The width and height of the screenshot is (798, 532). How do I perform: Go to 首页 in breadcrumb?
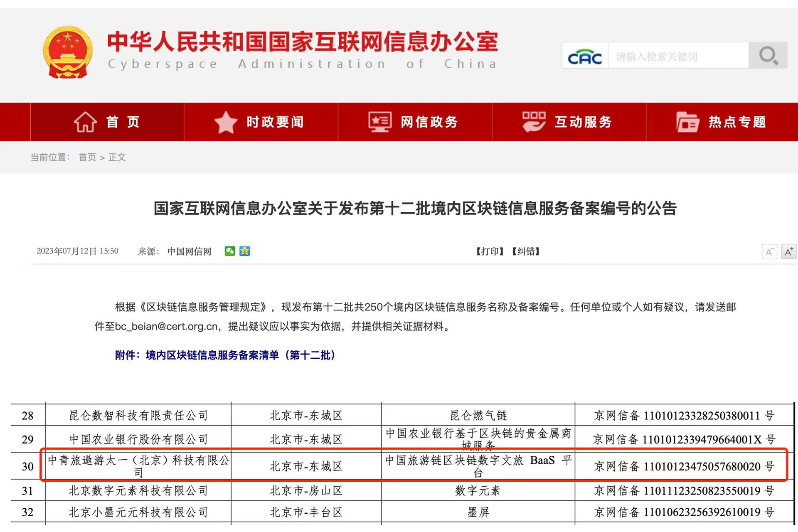pyautogui.click(x=87, y=157)
